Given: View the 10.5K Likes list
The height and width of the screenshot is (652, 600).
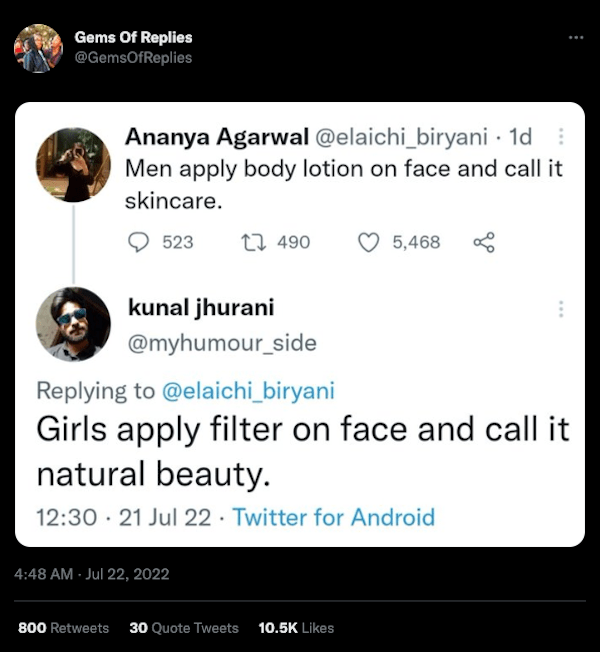Looking at the screenshot, I should pos(296,628).
